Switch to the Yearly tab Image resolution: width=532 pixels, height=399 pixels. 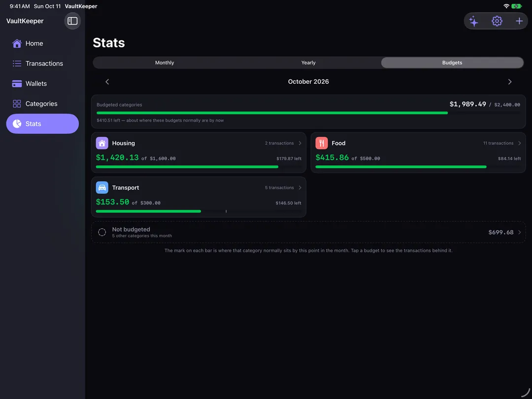(x=308, y=63)
